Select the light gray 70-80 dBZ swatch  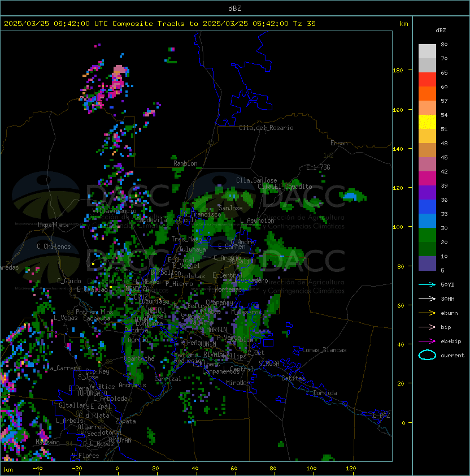pos(427,51)
